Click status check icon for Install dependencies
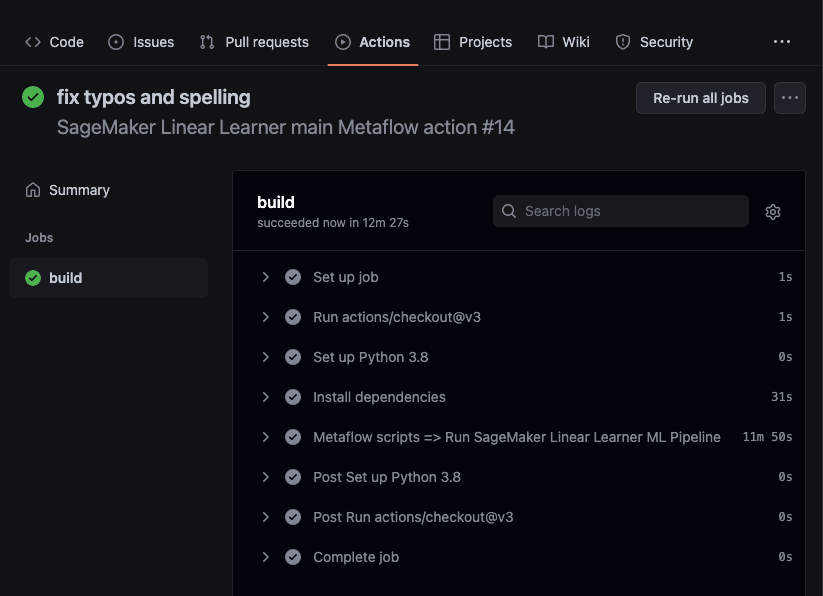This screenshot has width=823, height=596. [293, 397]
